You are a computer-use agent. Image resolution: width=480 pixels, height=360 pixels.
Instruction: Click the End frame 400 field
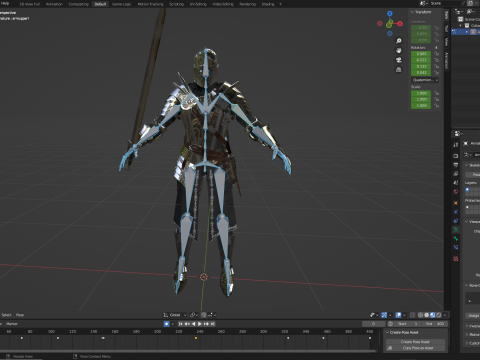click(x=435, y=324)
